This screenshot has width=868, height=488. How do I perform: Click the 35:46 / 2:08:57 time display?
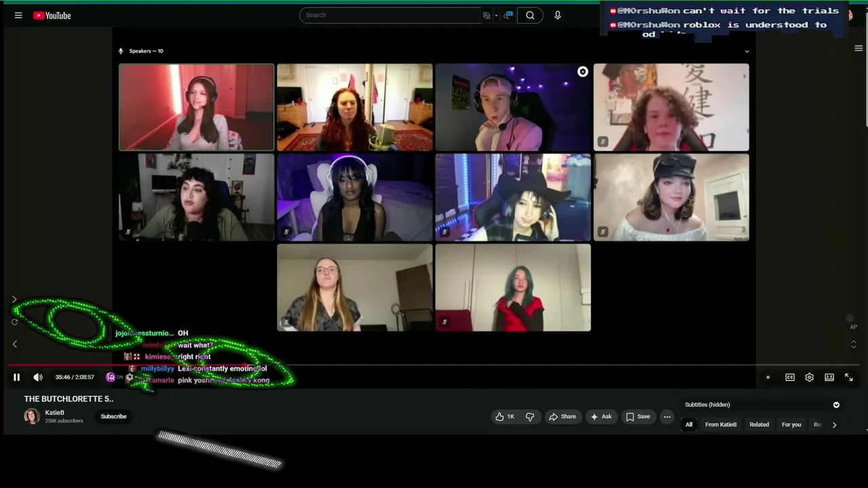[x=75, y=378]
